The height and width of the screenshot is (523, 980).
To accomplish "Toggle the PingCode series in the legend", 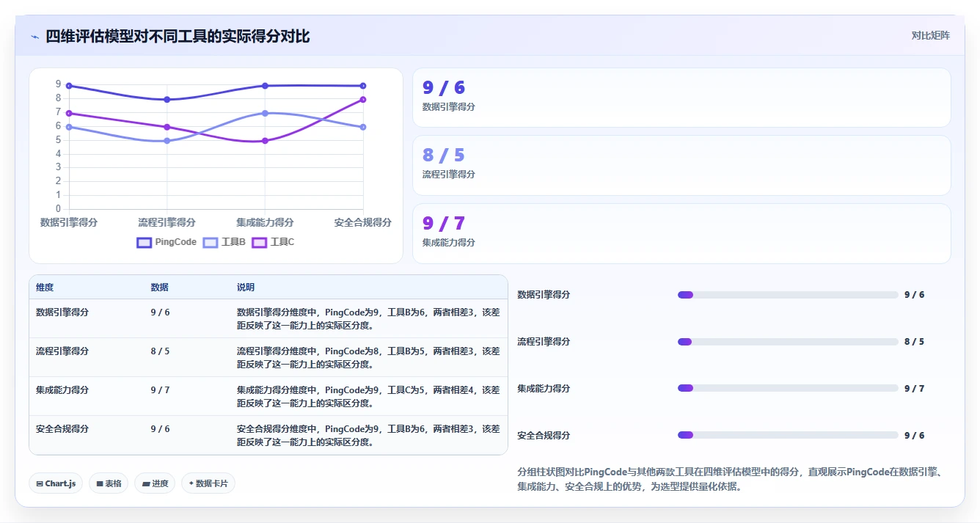I will (x=167, y=242).
